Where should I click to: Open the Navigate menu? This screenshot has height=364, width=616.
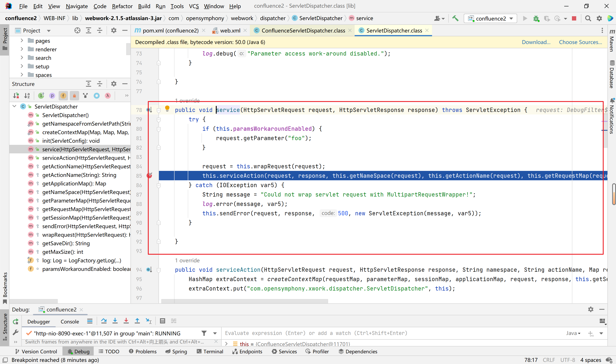pyautogui.click(x=77, y=6)
